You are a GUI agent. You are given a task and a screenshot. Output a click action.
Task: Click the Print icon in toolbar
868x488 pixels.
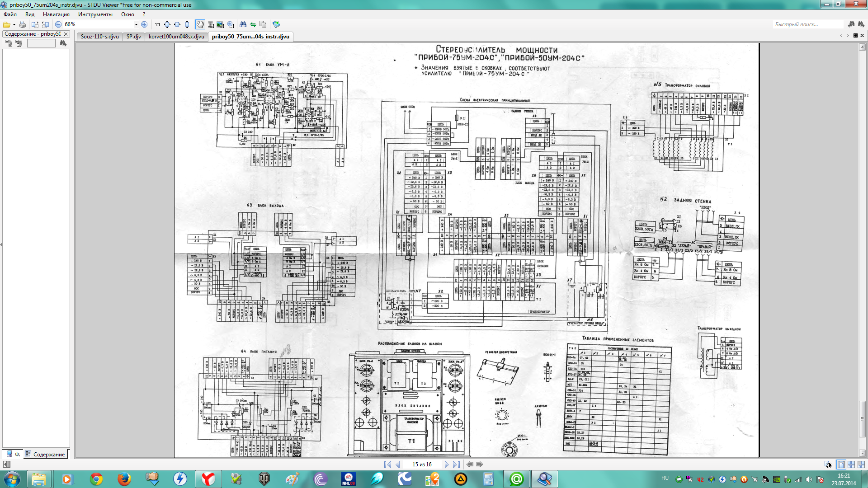(x=23, y=24)
